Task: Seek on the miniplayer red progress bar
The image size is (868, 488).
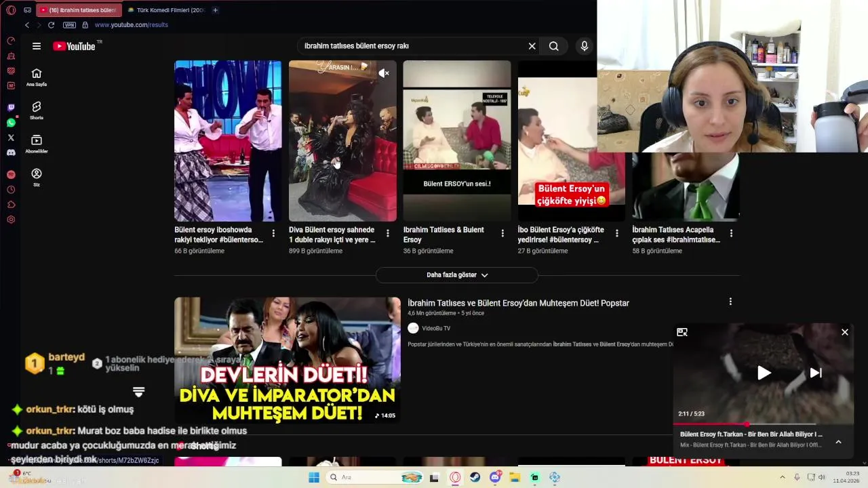Action: click(764, 424)
